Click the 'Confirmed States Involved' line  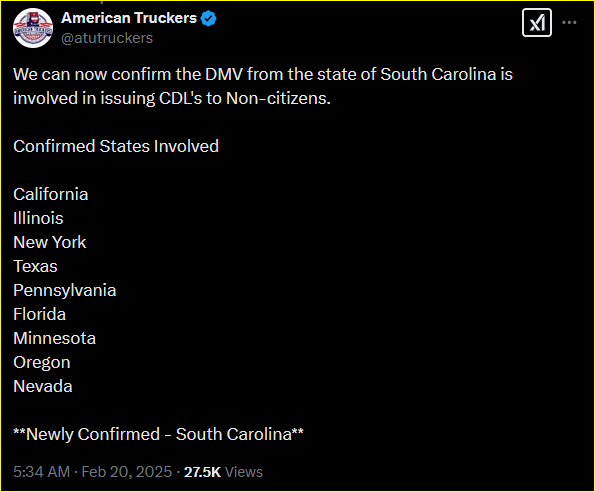116,146
